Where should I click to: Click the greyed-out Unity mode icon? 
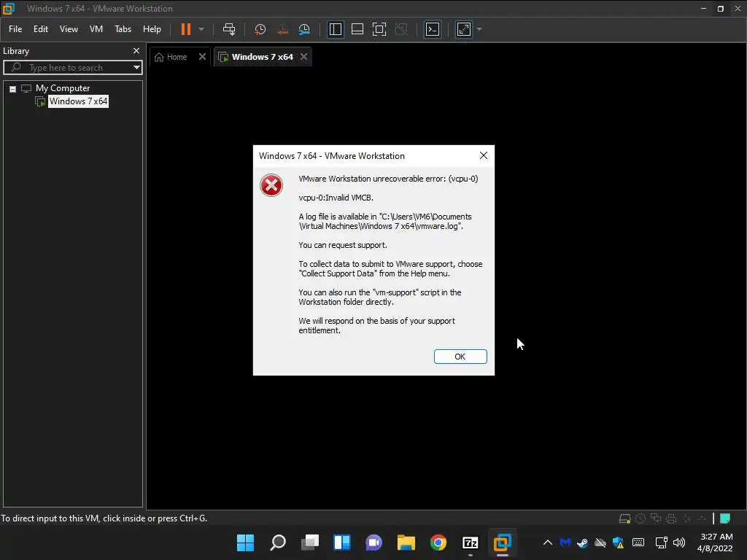[x=402, y=29]
